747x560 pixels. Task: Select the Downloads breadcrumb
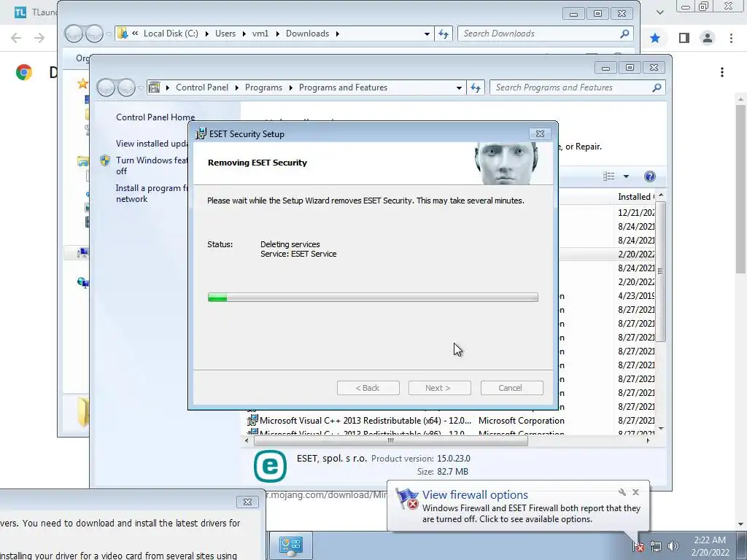(x=307, y=34)
